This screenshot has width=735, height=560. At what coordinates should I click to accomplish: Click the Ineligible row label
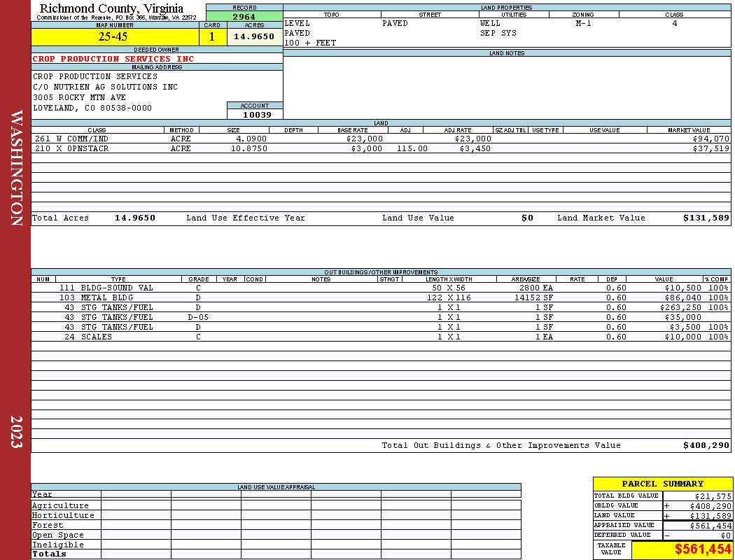tap(57, 545)
